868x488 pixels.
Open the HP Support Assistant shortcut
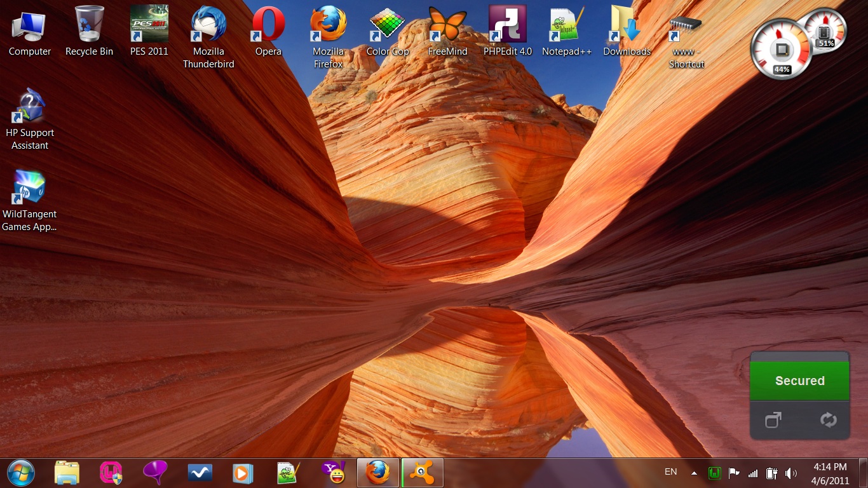coord(29,107)
